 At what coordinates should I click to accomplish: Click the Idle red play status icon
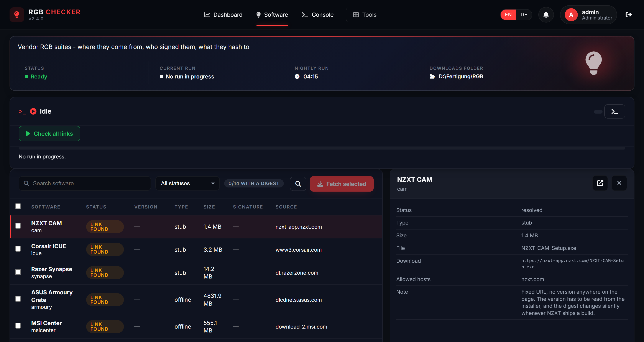point(33,111)
